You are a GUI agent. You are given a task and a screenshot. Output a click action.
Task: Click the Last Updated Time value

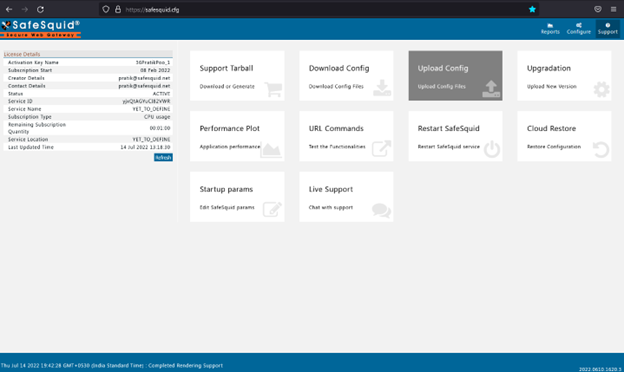[x=145, y=147]
